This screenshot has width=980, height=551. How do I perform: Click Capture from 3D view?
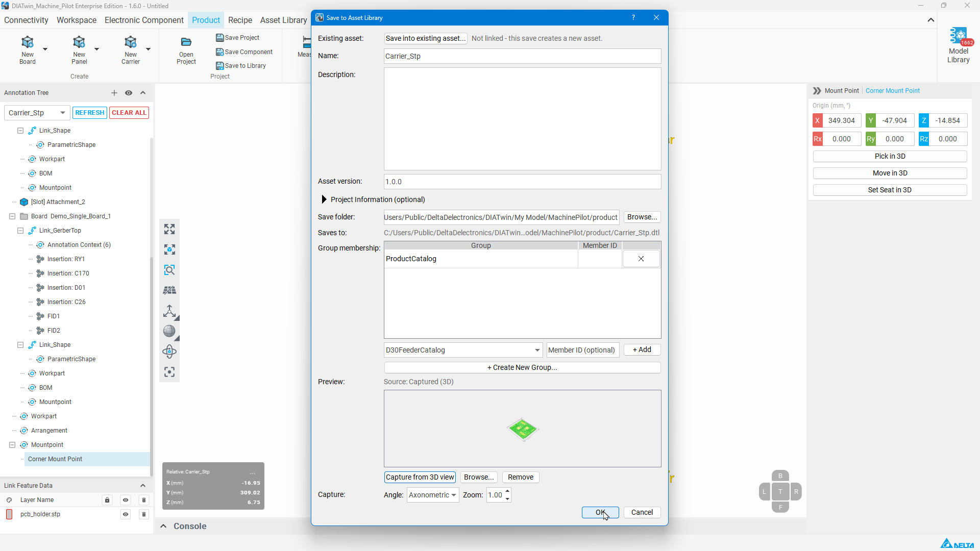[420, 478]
